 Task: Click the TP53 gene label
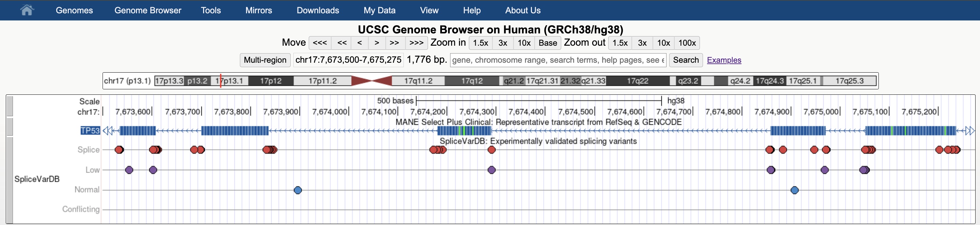tap(90, 131)
